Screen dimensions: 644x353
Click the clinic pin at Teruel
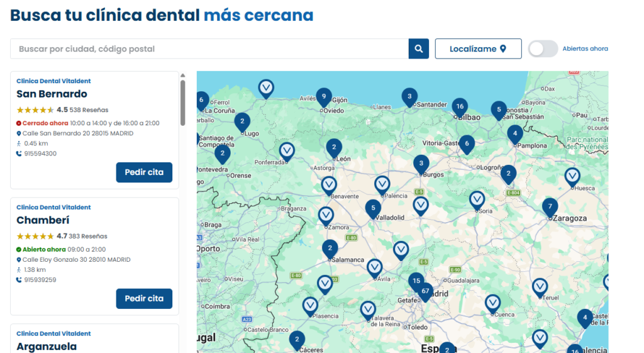coord(540,288)
